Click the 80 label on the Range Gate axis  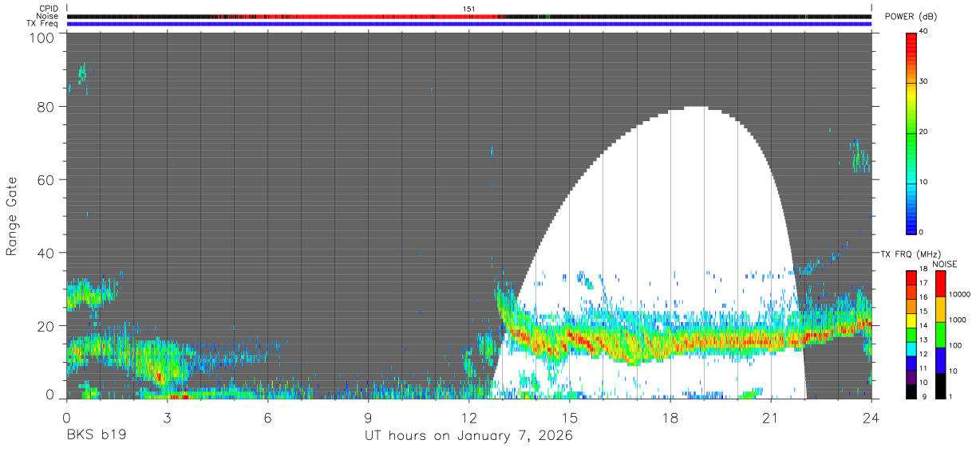(46, 107)
